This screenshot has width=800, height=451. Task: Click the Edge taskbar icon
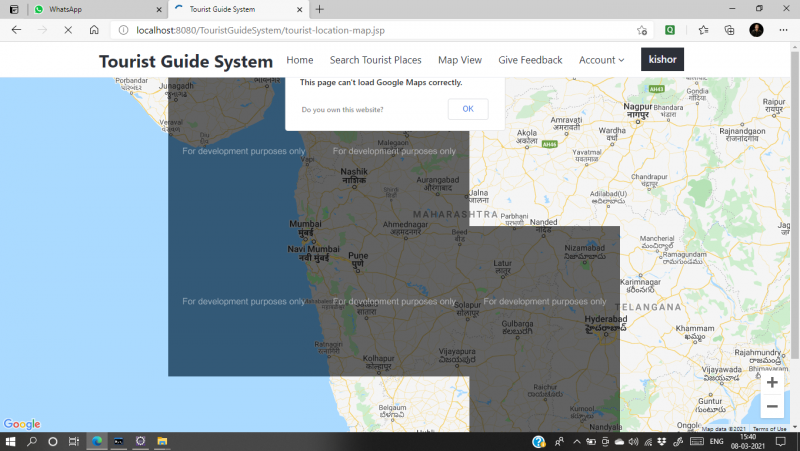[96, 441]
